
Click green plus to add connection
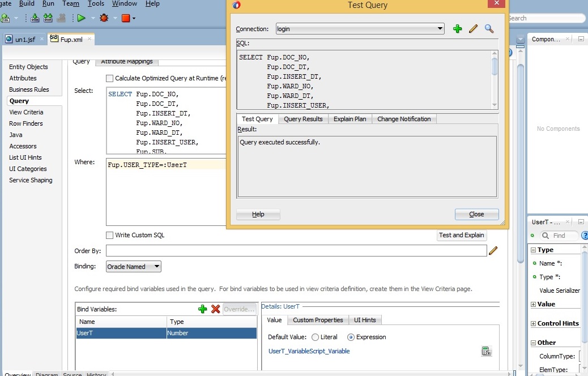458,29
